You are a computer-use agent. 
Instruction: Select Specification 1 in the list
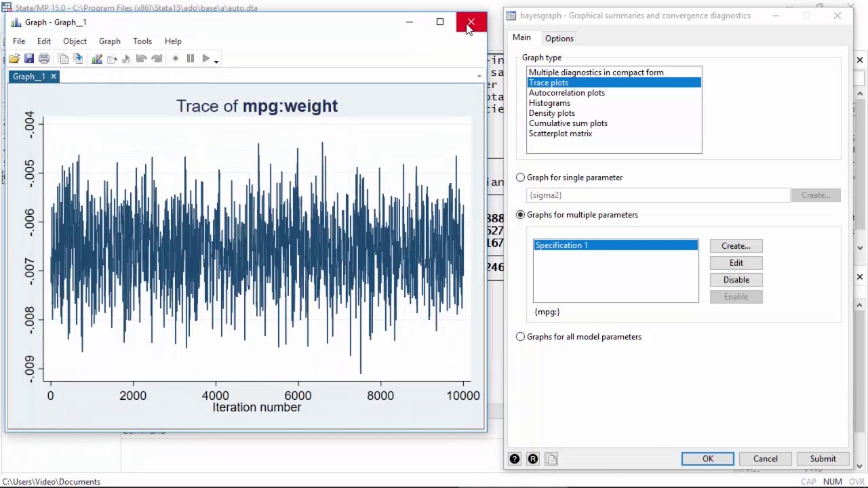(x=616, y=245)
